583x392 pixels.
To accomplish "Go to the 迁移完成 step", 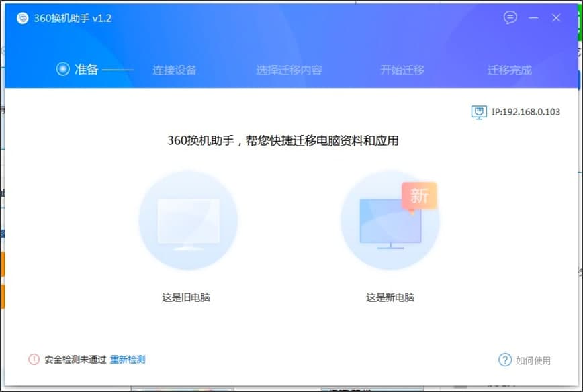I will pyautogui.click(x=509, y=70).
